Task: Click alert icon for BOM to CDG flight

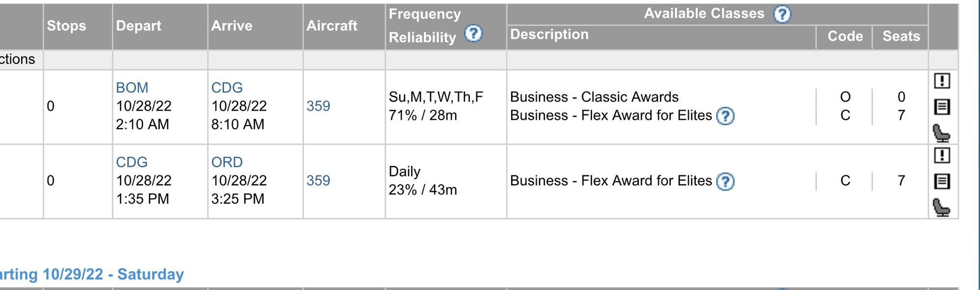Action: (x=942, y=80)
